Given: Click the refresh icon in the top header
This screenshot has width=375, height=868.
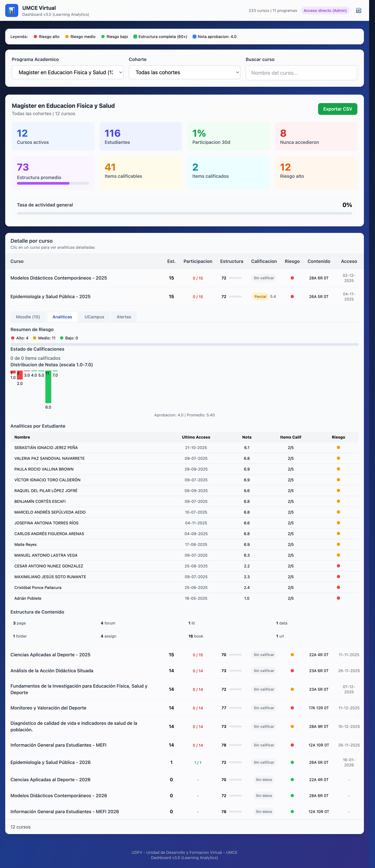Looking at the screenshot, I should click(359, 10).
